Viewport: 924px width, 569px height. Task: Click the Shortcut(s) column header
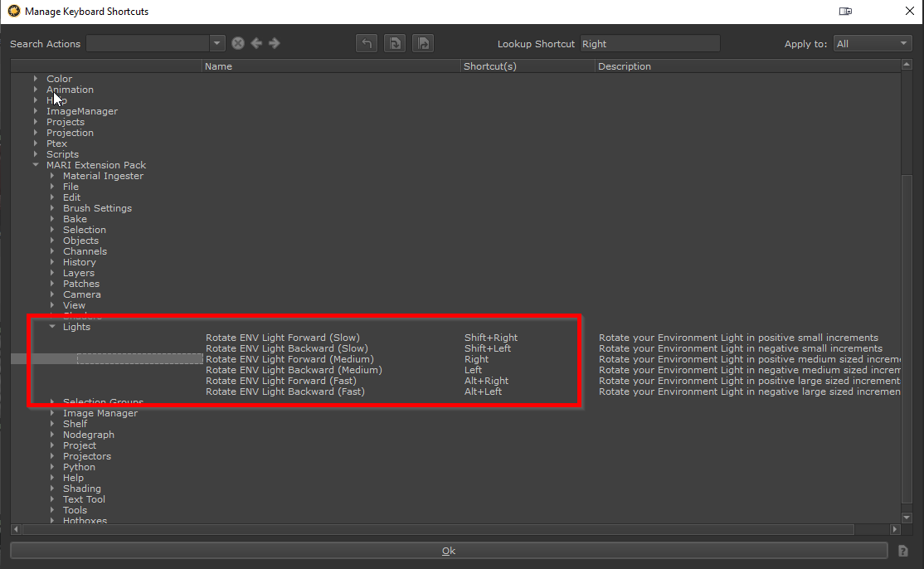(x=528, y=66)
